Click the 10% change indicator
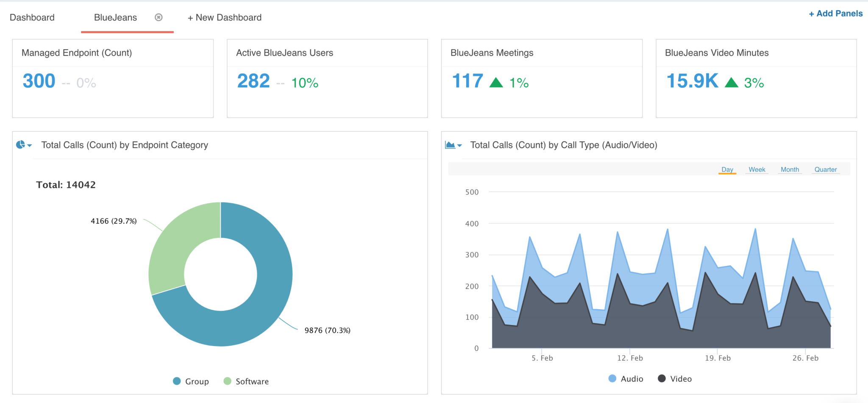868x403 pixels. point(305,83)
